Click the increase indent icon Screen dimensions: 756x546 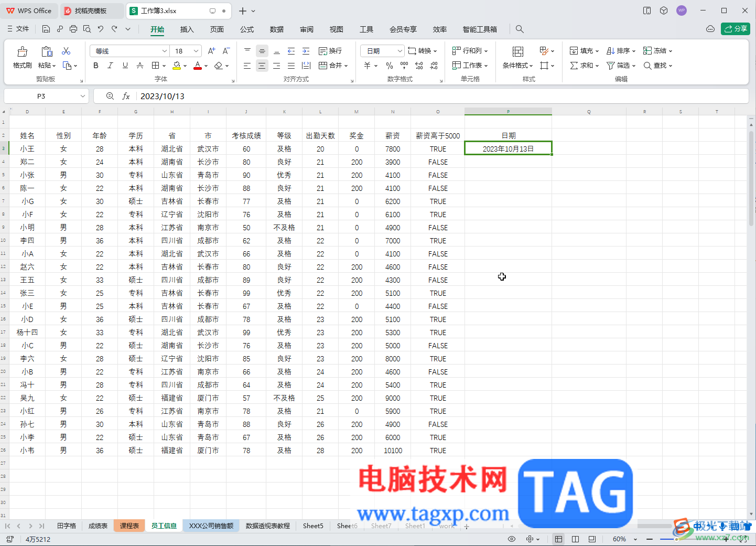click(x=306, y=51)
